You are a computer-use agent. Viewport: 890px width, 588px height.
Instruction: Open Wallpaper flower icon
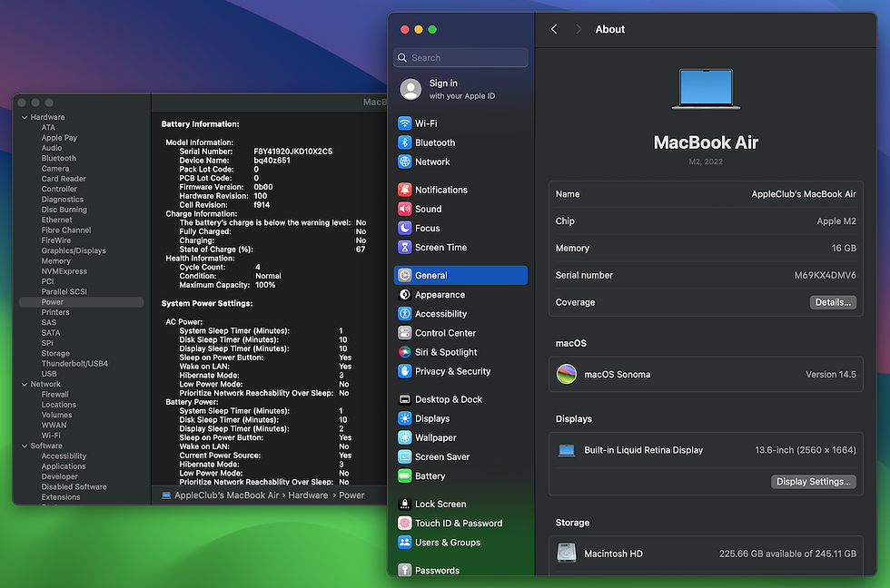tap(404, 437)
